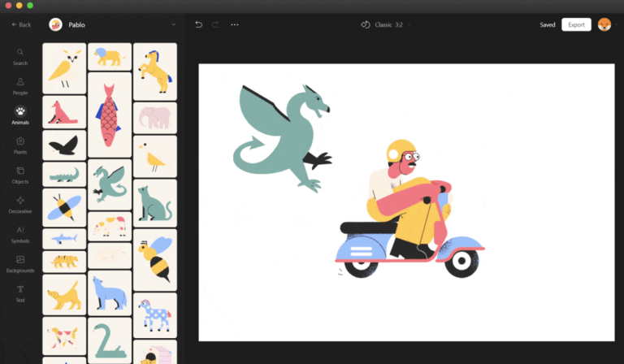624x364 pixels.
Task: Open the Backgrounds category
Action: pos(19,264)
